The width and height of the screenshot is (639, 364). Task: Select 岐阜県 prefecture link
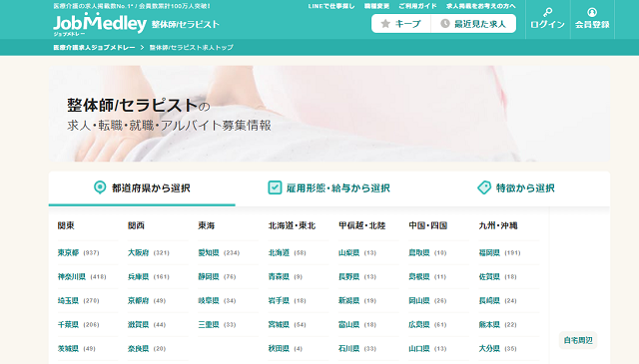click(x=209, y=301)
